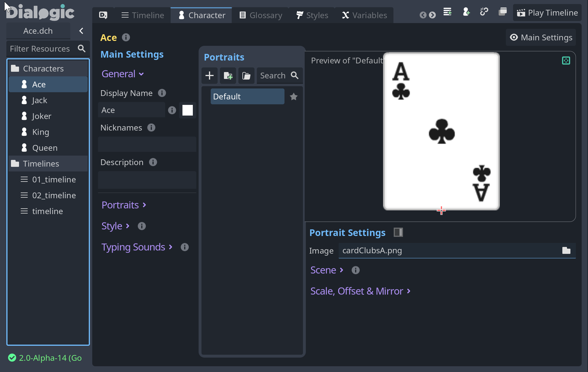Screen dimensions: 588x372
Task: Click the reference manager link icon
Action: (484, 12)
